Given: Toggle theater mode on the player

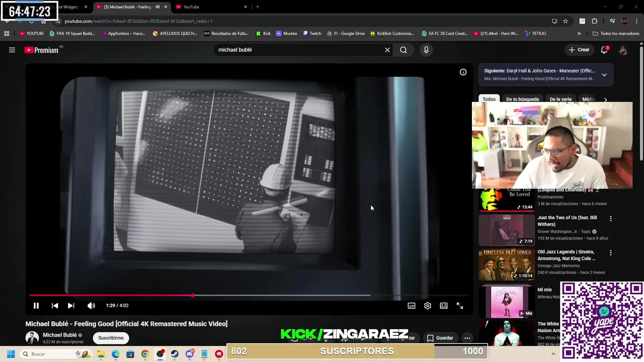Looking at the screenshot, I should (444, 305).
